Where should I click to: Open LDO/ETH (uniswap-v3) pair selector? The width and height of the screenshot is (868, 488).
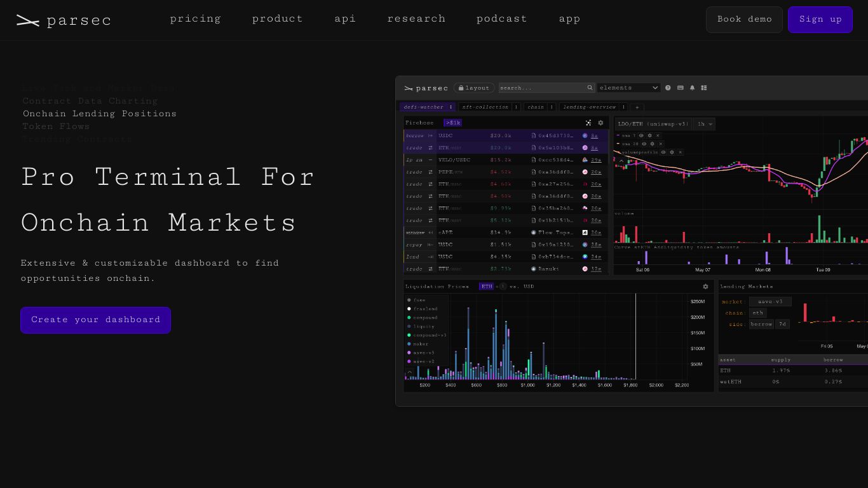653,124
